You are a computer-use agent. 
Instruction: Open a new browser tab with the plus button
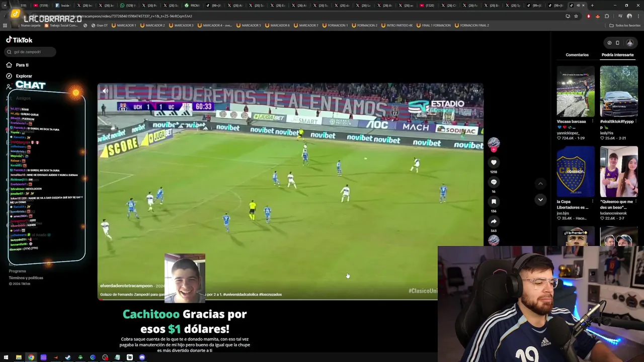(x=592, y=6)
